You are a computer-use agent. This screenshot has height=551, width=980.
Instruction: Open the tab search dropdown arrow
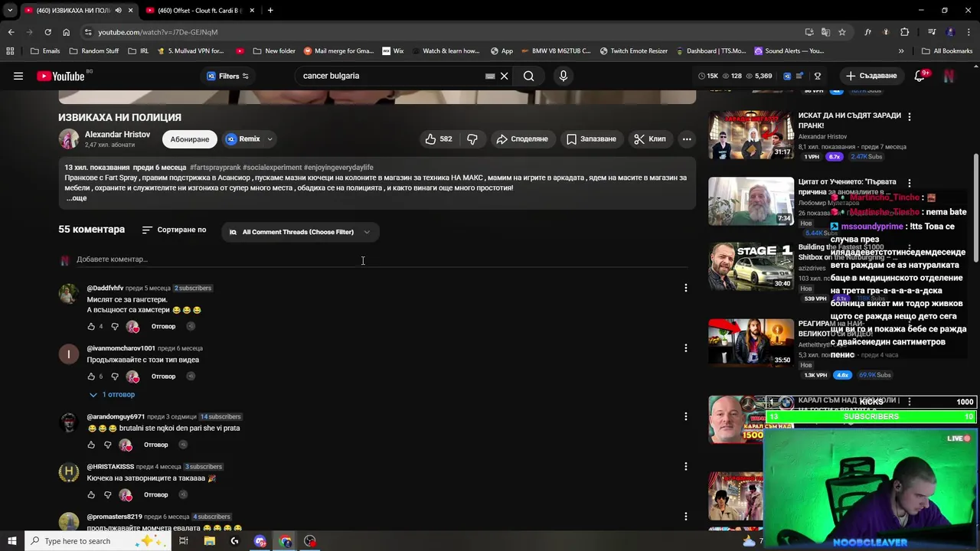point(10,10)
